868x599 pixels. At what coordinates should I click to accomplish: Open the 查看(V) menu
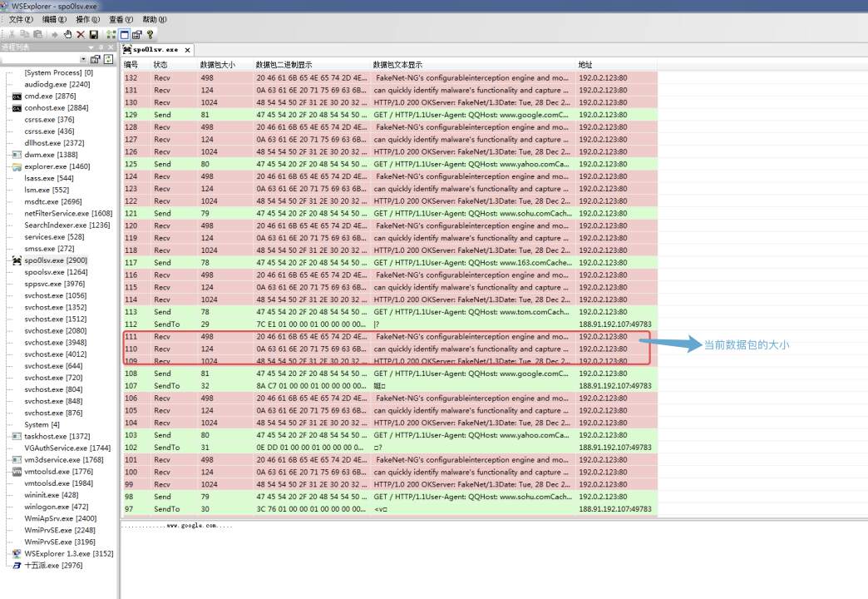coord(121,19)
